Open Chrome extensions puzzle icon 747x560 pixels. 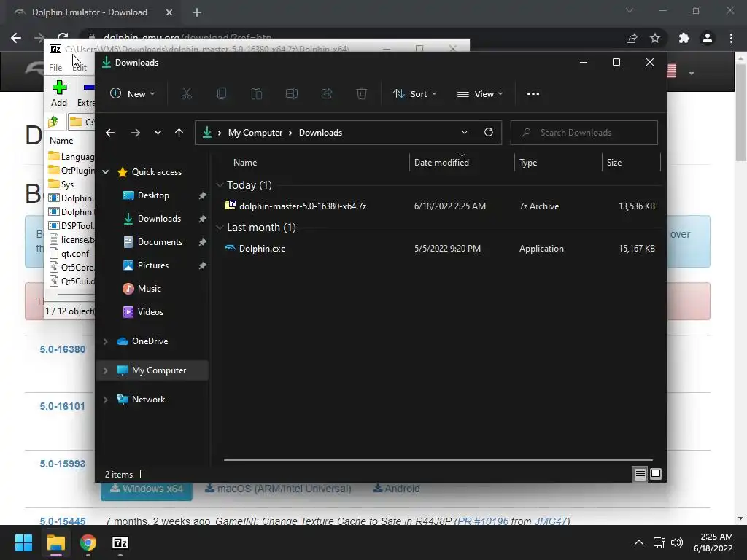click(684, 38)
